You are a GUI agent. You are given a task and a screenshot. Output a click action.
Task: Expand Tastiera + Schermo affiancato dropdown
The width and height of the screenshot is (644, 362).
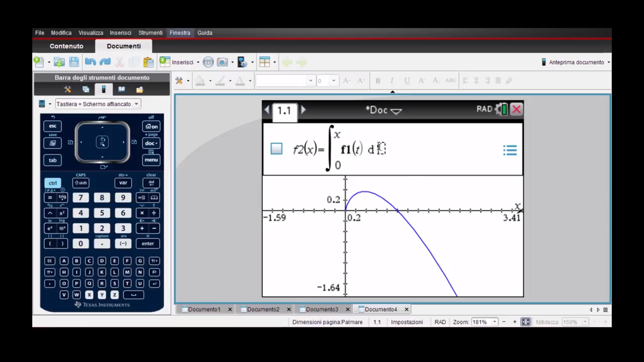(x=136, y=104)
